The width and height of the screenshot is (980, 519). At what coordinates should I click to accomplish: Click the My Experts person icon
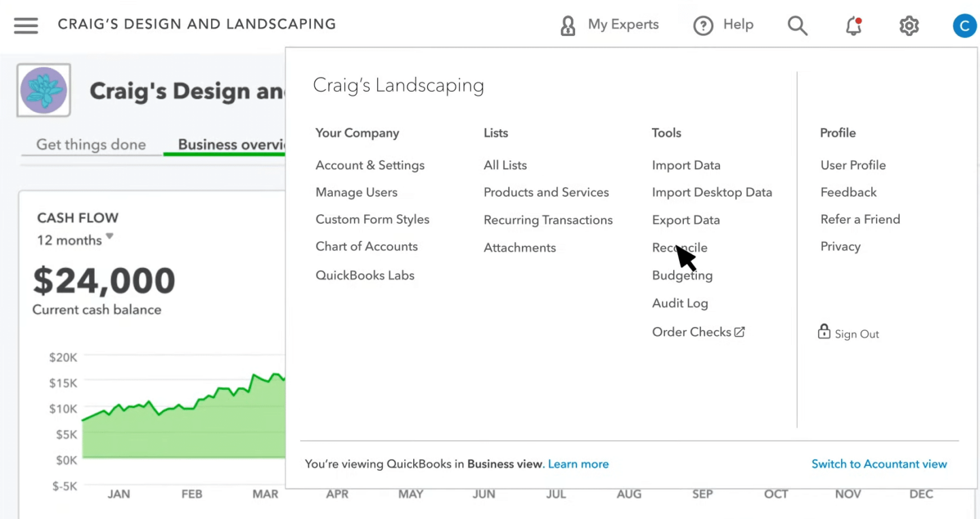(x=568, y=26)
